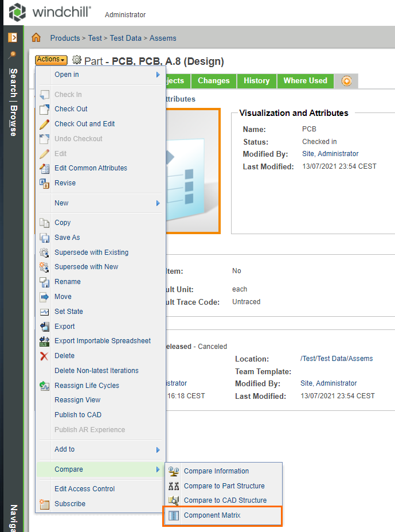This screenshot has height=532, width=395.
Task: Click Edit Common Attributes icon
Action: [44, 168]
